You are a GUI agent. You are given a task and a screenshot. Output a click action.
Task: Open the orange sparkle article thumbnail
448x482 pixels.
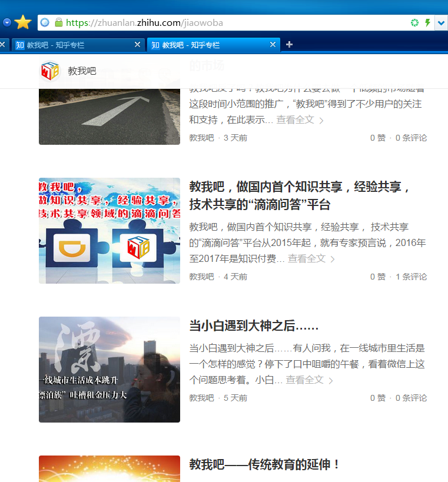(109, 469)
